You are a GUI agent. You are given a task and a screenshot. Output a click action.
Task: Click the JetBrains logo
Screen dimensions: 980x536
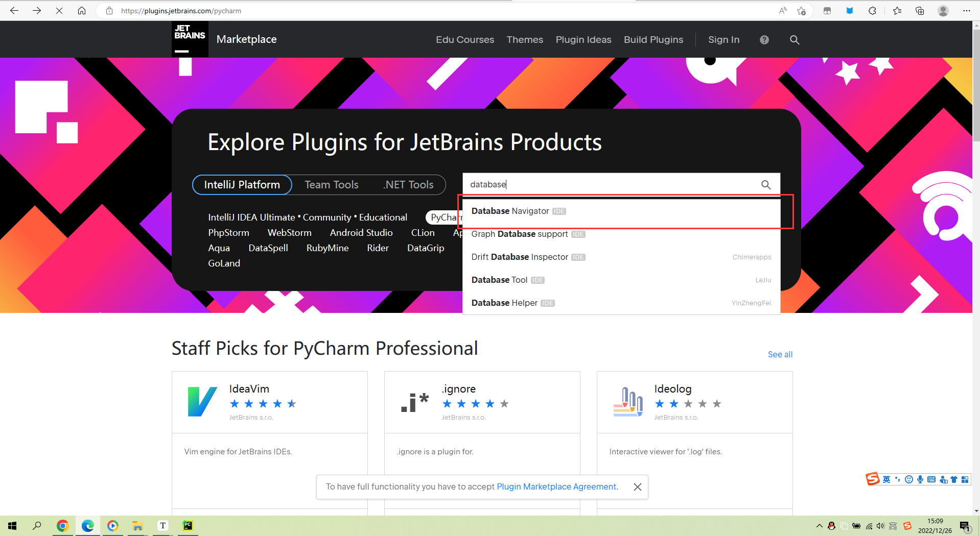tap(190, 39)
